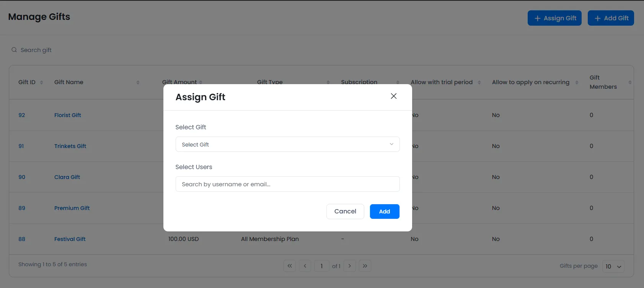Click the Select Users search field
Screen dimensions: 644x288
pos(287,184)
